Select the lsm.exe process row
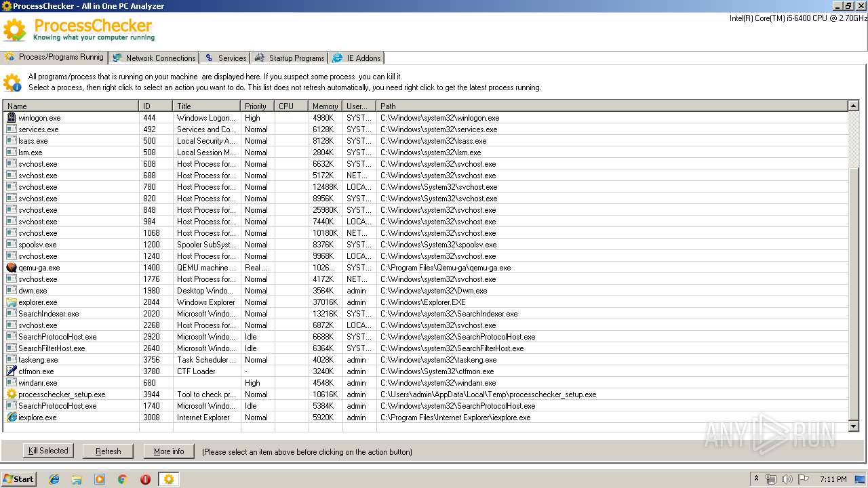 click(x=425, y=152)
